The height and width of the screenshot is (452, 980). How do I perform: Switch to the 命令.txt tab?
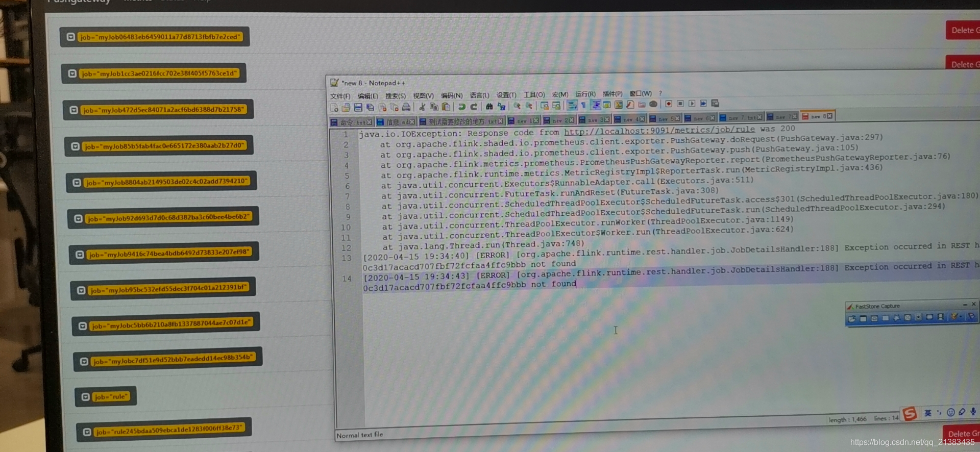(x=351, y=122)
